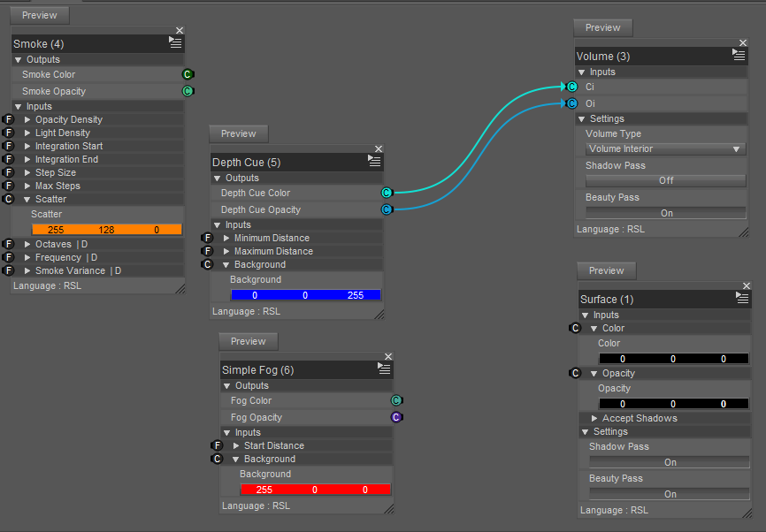Image resolution: width=766 pixels, height=532 pixels.
Task: Collapse Smoke Outputs section
Action: tap(18, 59)
